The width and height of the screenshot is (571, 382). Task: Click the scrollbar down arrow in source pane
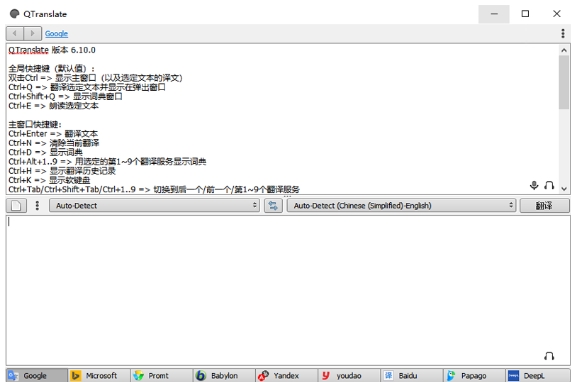(564, 189)
